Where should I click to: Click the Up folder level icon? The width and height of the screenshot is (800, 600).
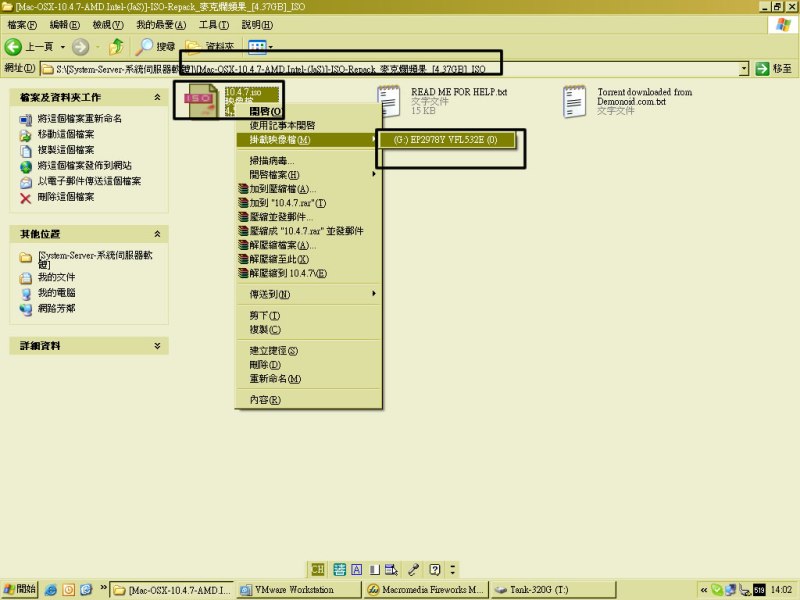[x=117, y=47]
